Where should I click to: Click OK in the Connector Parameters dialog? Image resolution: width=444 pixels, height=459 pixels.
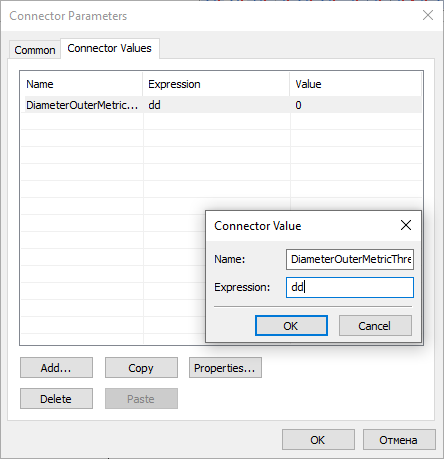pyautogui.click(x=318, y=440)
